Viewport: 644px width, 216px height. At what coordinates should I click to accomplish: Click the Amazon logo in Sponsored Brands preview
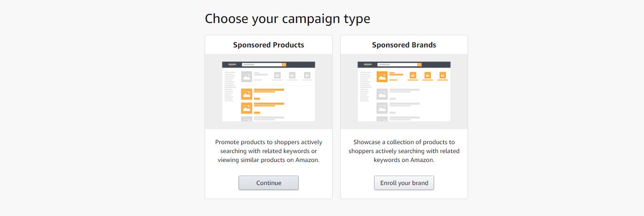point(367,64)
